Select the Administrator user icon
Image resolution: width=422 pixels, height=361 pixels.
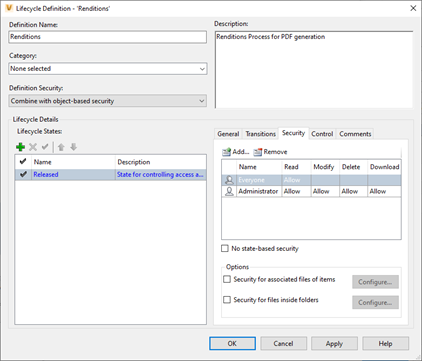[229, 191]
